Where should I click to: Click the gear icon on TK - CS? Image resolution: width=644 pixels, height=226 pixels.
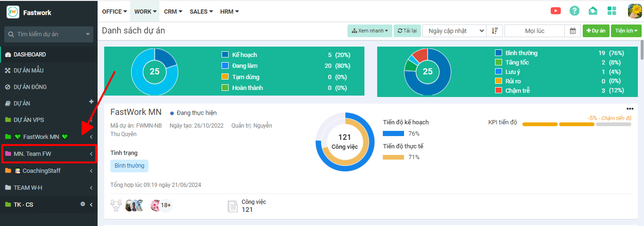coord(83,204)
